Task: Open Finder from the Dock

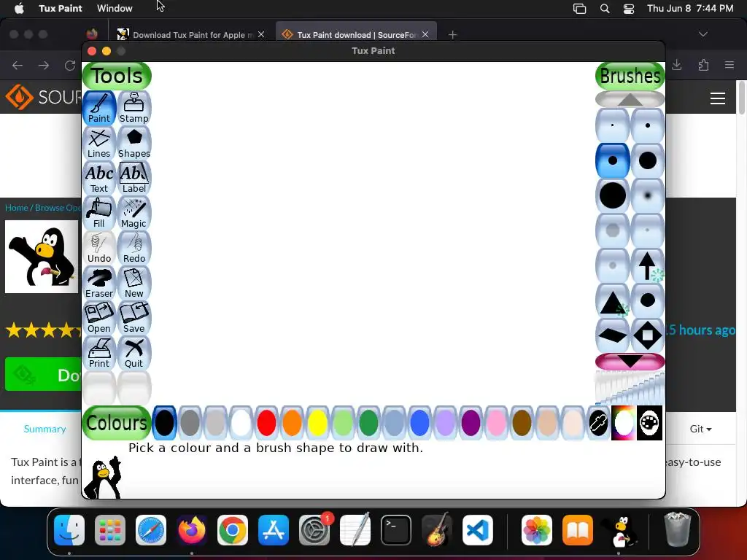Action: pyautogui.click(x=69, y=530)
